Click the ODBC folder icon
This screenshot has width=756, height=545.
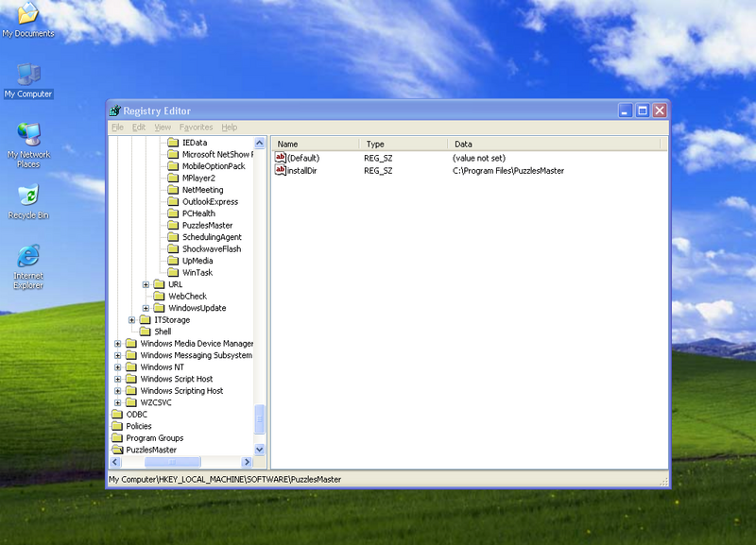[117, 414]
